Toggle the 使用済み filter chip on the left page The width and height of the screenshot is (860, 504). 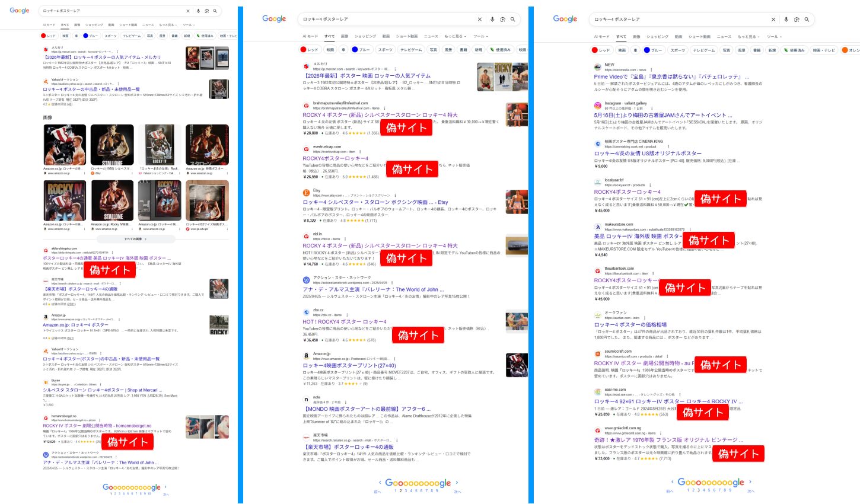[205, 36]
